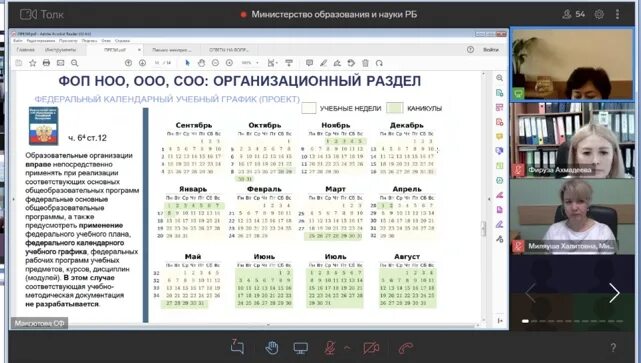Go to next page with down arrow
The height and width of the screenshot is (363, 641).
click(x=142, y=63)
